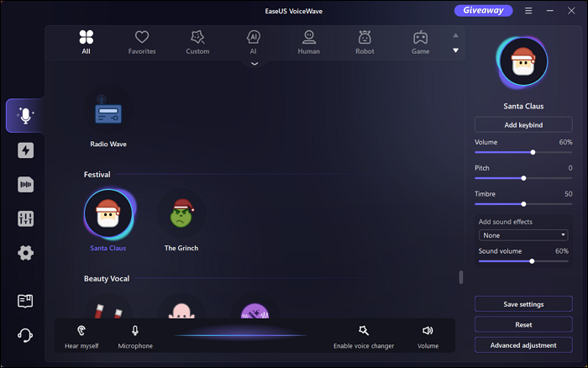Image resolution: width=588 pixels, height=368 pixels.
Task: Select the Radio Wave voice
Action: pyautogui.click(x=108, y=113)
